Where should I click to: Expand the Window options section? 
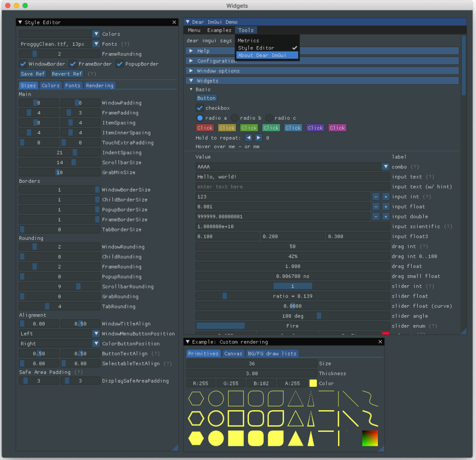tap(191, 71)
